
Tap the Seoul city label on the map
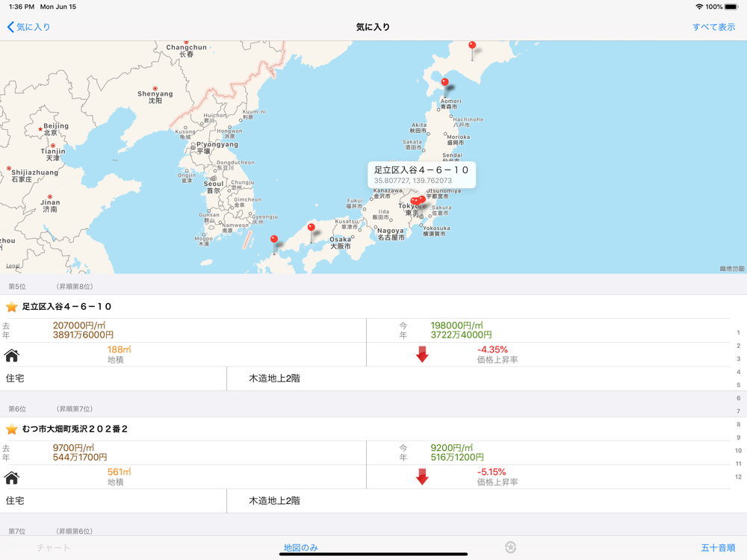pos(213,187)
